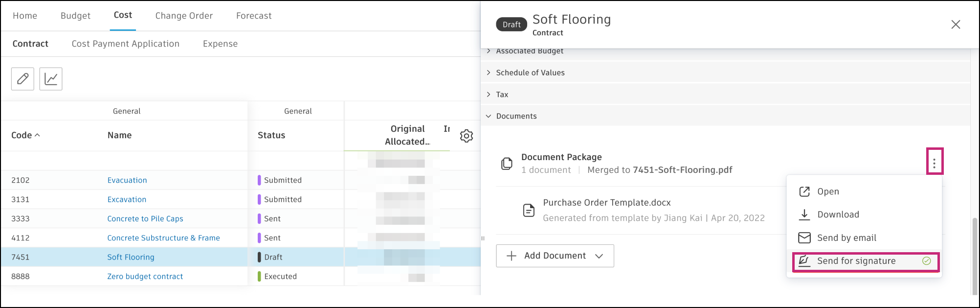This screenshot has height=308, width=980.
Task: Click the Purchase Order Template file icon
Action: tap(529, 211)
